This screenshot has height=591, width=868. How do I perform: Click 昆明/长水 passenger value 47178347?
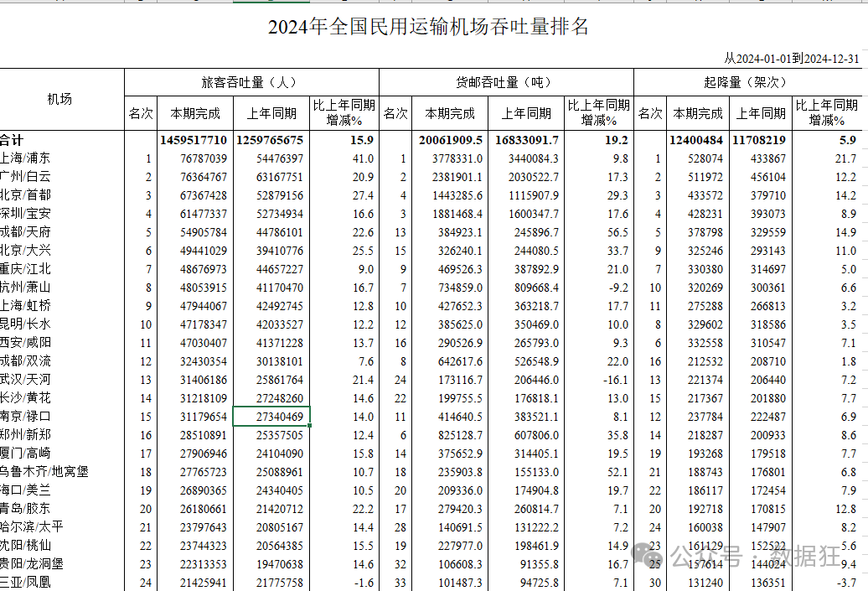point(203,324)
